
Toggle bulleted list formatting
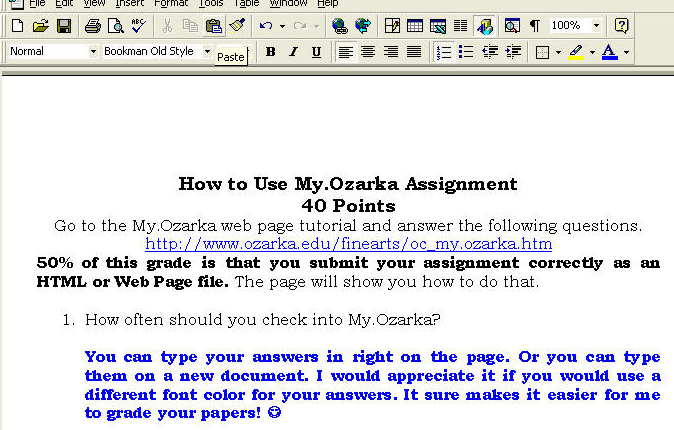tap(466, 52)
